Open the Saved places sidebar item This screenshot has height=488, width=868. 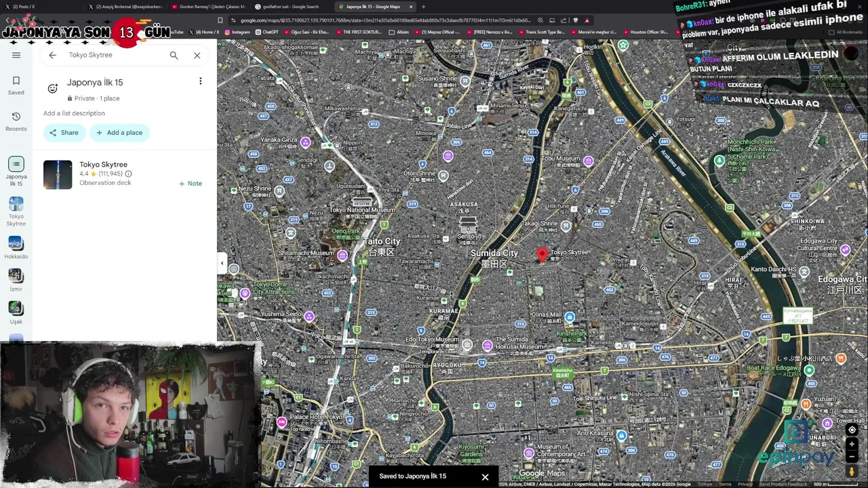(16, 85)
